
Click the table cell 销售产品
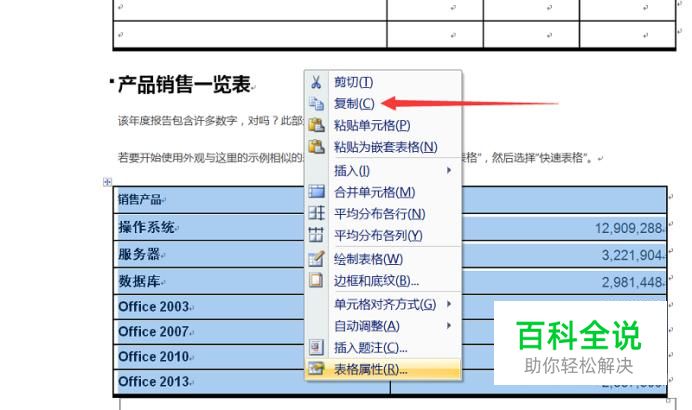[140, 199]
